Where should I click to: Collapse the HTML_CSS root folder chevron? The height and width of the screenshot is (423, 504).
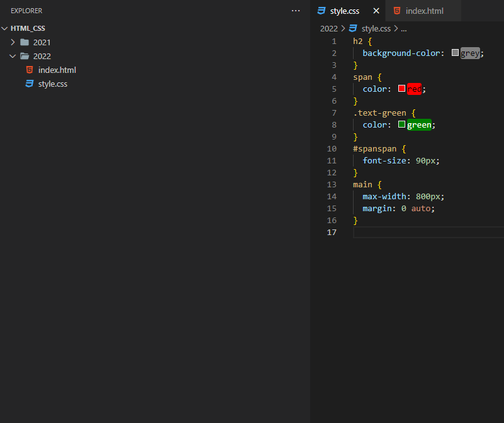pyautogui.click(x=5, y=28)
